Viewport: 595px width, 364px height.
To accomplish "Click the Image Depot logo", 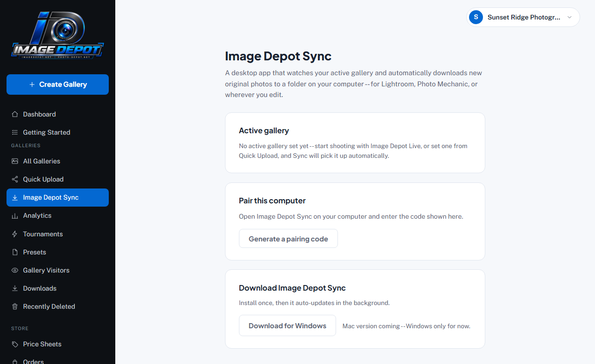I will coord(58,35).
